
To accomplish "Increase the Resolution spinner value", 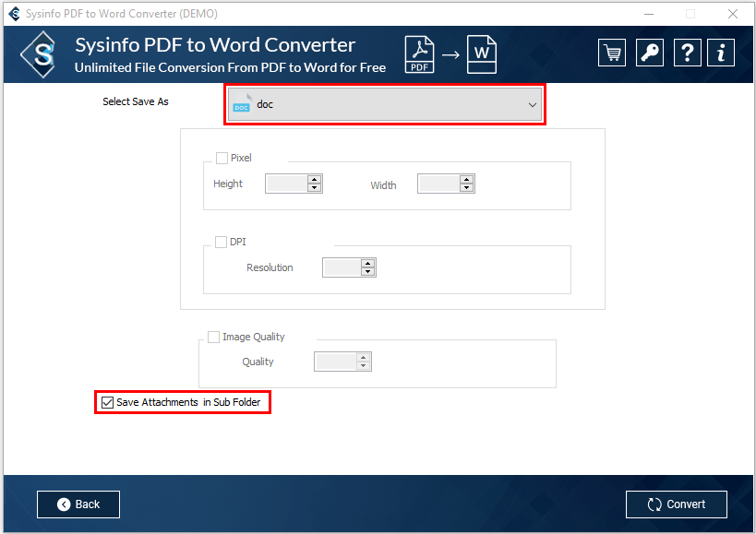I will point(368,263).
